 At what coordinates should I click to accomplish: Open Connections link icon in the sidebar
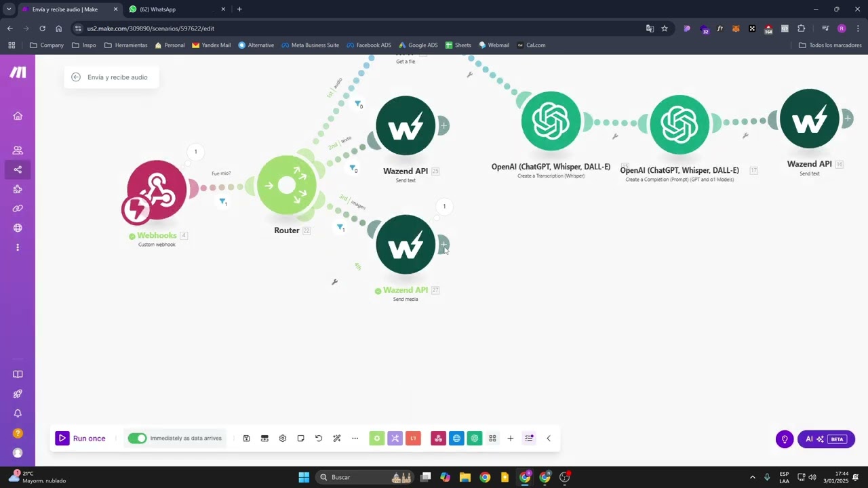coord(18,208)
